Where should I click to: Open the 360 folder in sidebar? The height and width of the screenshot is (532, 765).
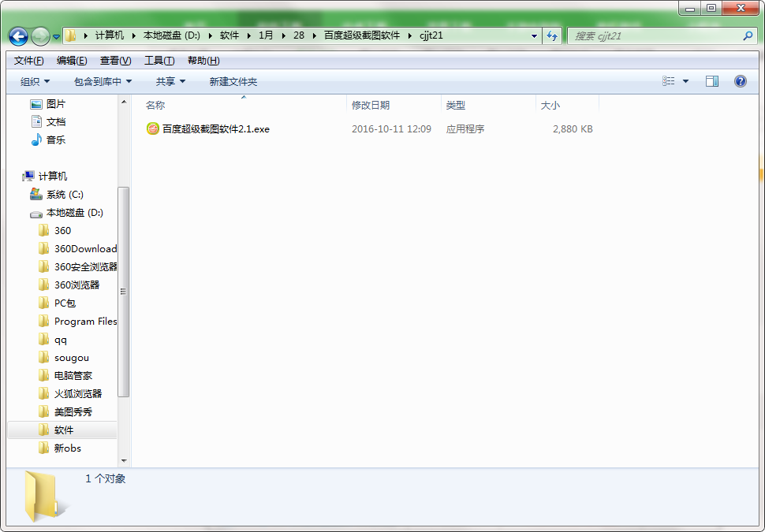coord(54,231)
